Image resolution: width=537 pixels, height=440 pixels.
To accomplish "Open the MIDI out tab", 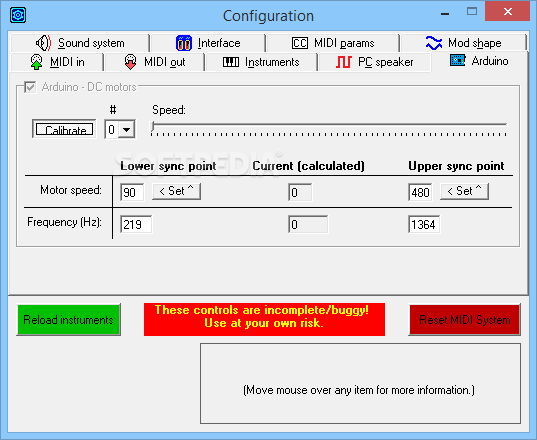I will coord(154,62).
